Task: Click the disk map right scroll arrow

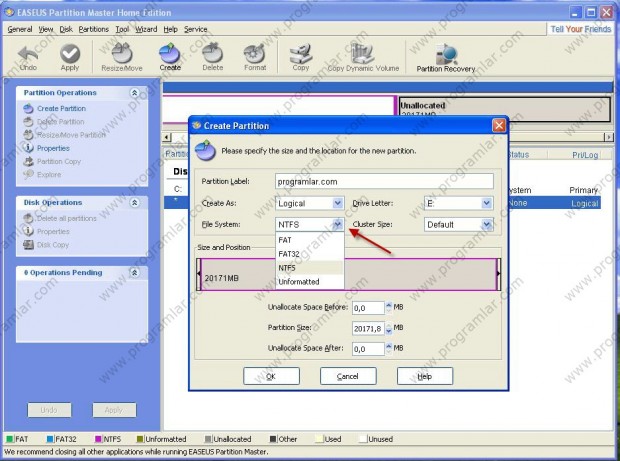Action: (x=609, y=137)
